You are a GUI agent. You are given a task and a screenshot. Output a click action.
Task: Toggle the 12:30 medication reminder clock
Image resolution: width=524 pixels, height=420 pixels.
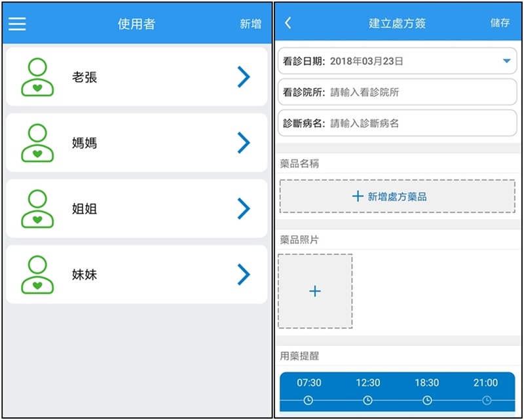click(368, 400)
